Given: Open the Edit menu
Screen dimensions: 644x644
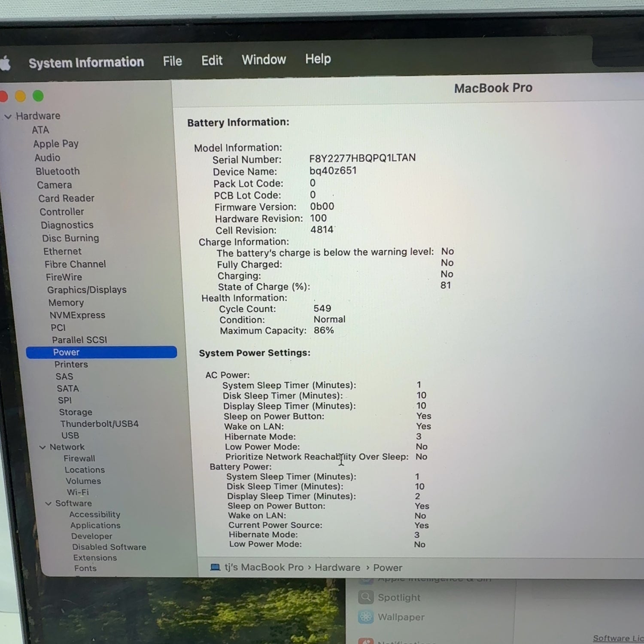Looking at the screenshot, I should 212,60.
